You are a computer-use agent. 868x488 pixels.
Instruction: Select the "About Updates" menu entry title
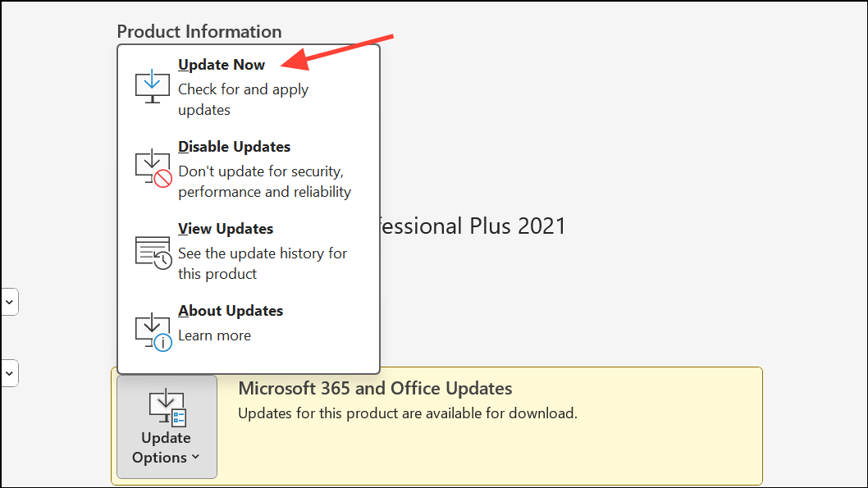231,311
